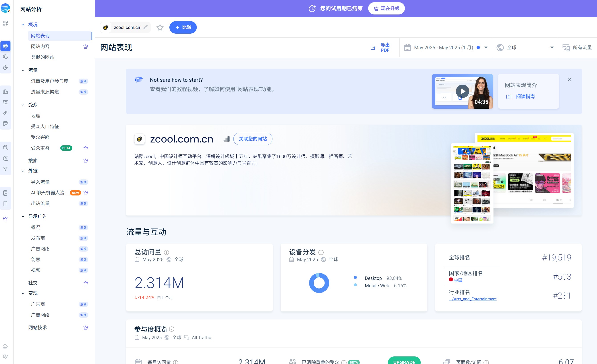Viewport: 597px width, 364px height.
Task: Click the crown icon beside 受众重叠
Action: pos(85,148)
